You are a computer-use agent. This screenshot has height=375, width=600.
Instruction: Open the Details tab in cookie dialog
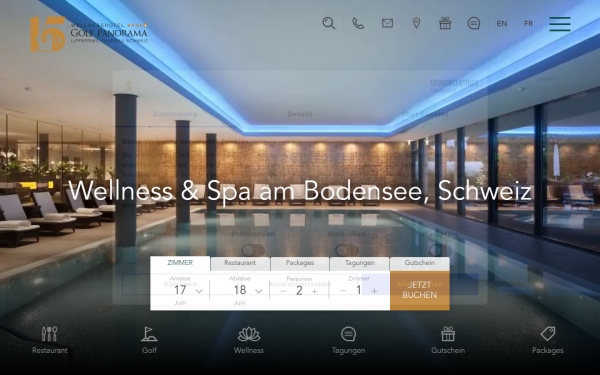pos(300,114)
